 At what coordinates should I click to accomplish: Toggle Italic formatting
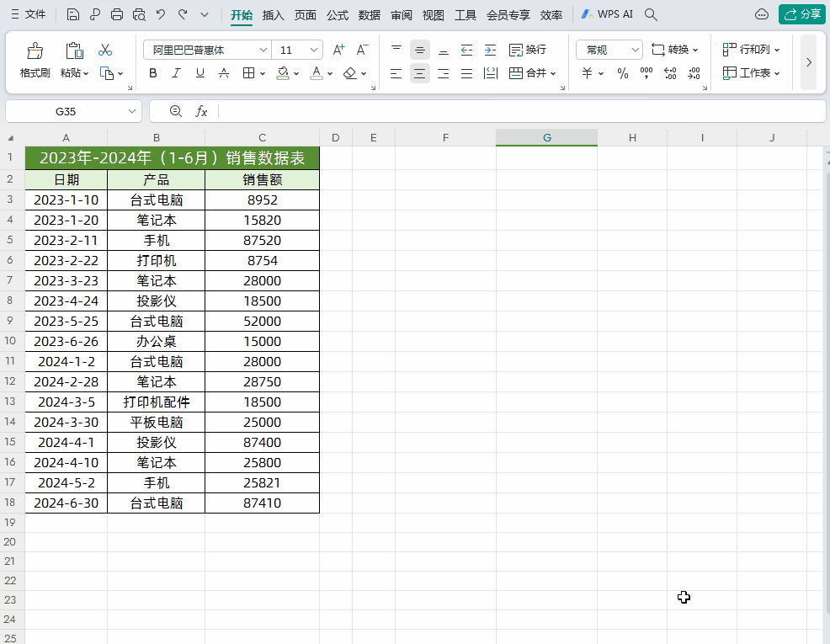(176, 74)
